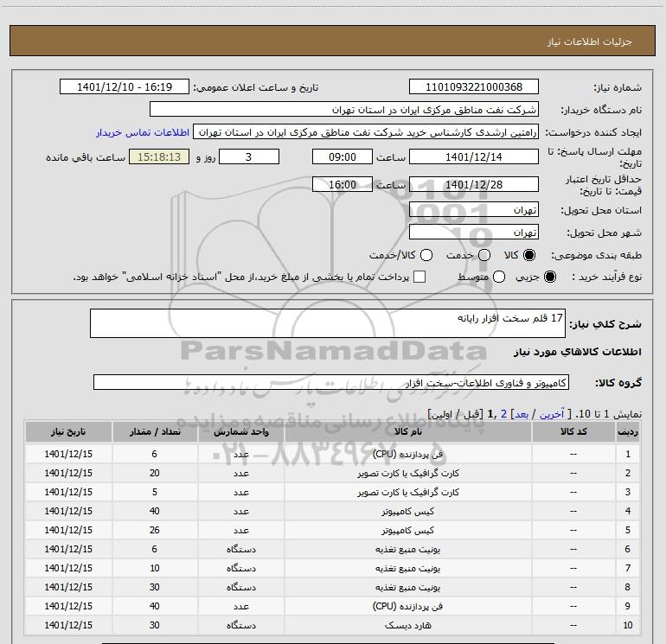Viewport: 666px width, 644px height.
Task: Select the خدمت radio button
Action: [x=484, y=255]
